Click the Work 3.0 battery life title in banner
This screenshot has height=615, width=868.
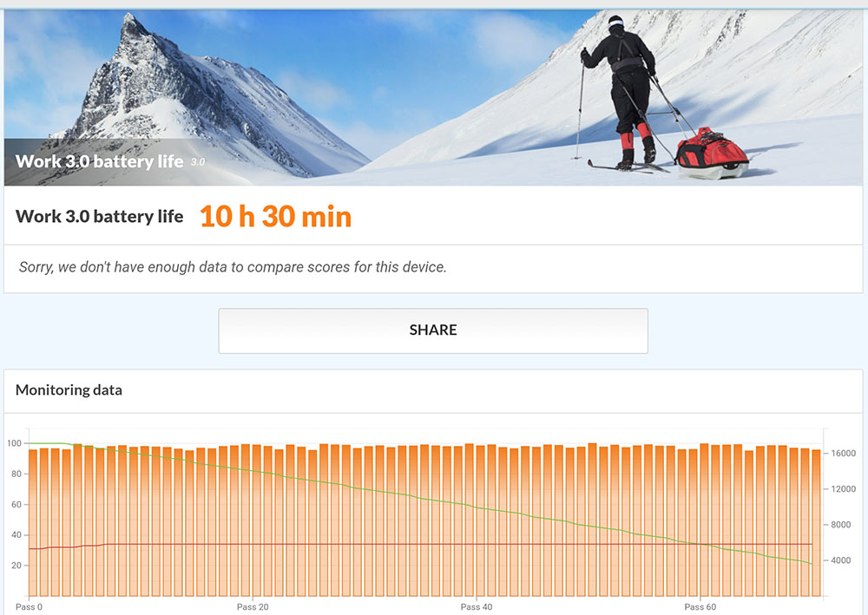click(x=99, y=161)
